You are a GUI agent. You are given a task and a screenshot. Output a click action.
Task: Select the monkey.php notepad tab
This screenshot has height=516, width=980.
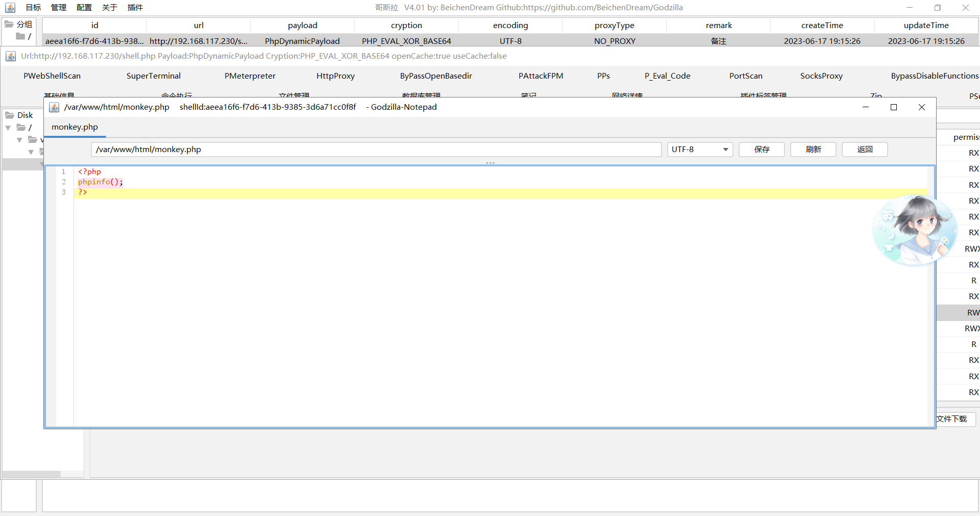point(75,127)
